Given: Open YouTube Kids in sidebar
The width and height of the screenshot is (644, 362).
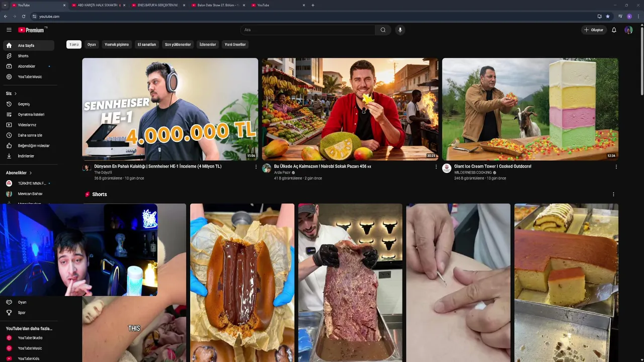Looking at the screenshot, I should click(28, 358).
